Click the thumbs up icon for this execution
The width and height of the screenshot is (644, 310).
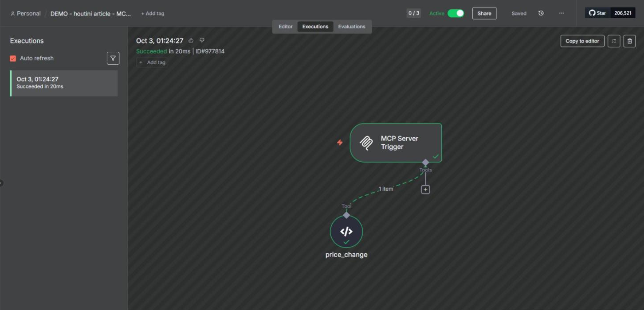191,40
